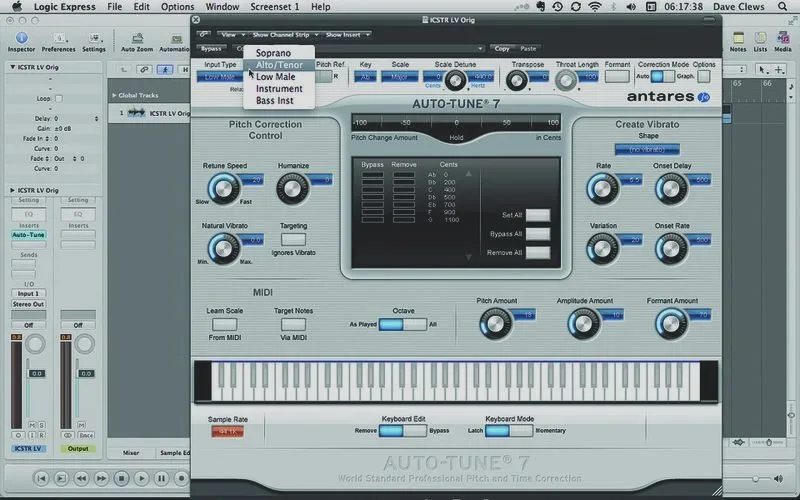Open the vibrato Shape selector
The height and width of the screenshot is (500, 800).
pyautogui.click(x=647, y=149)
